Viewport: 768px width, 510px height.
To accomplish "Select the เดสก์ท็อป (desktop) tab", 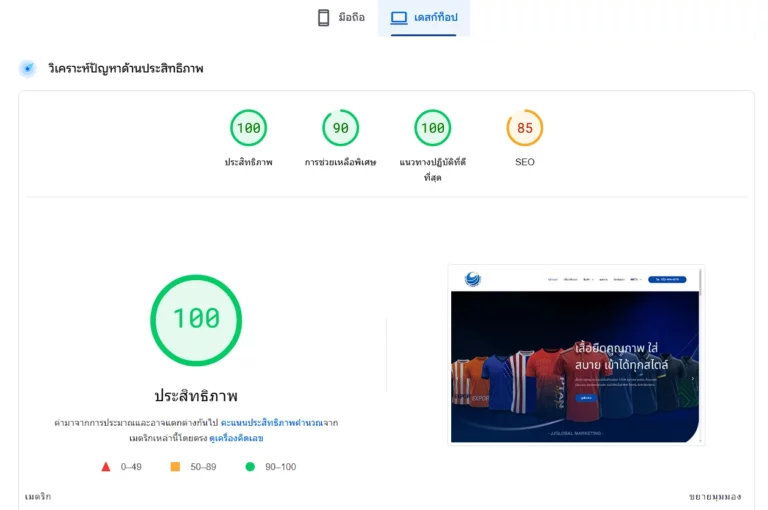I will coord(424,18).
